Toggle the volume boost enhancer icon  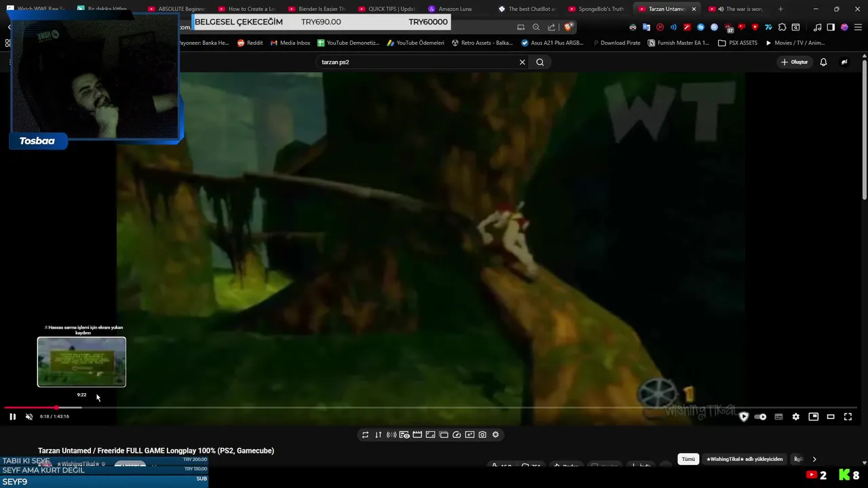391,434
